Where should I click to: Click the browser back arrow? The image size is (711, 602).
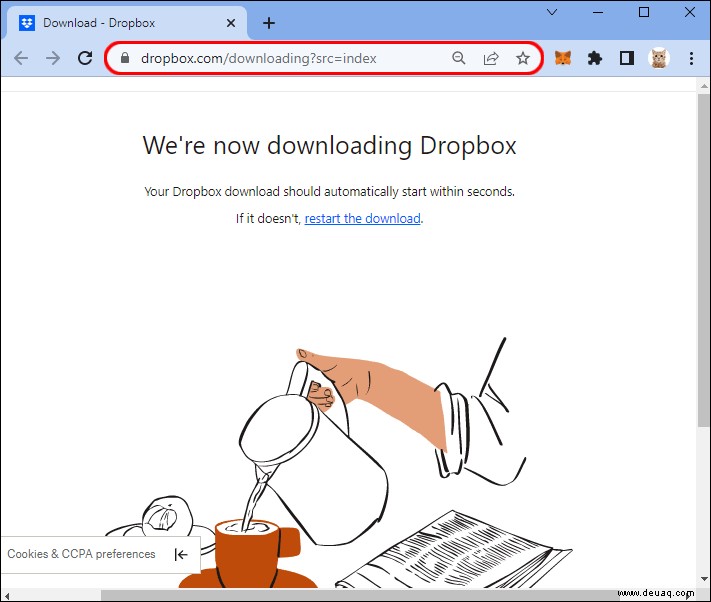point(21,58)
